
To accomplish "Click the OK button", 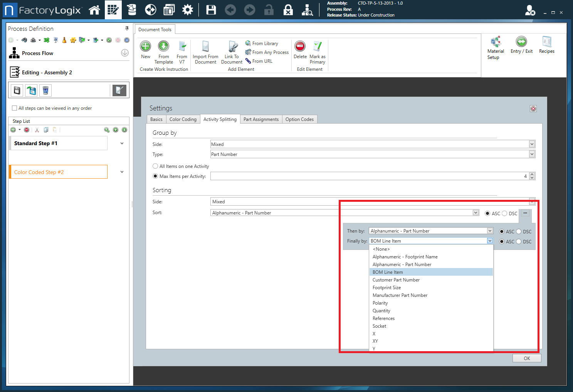I will [x=526, y=358].
